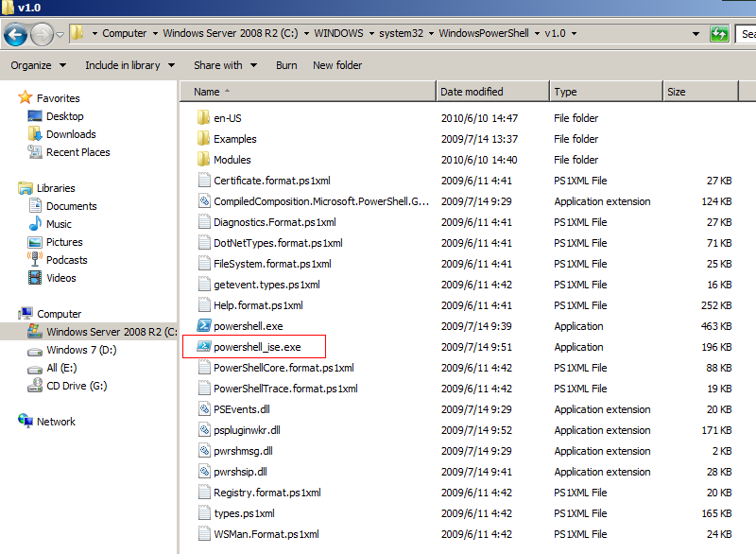Click the Forward navigation arrow button
756x554 pixels.
point(42,34)
